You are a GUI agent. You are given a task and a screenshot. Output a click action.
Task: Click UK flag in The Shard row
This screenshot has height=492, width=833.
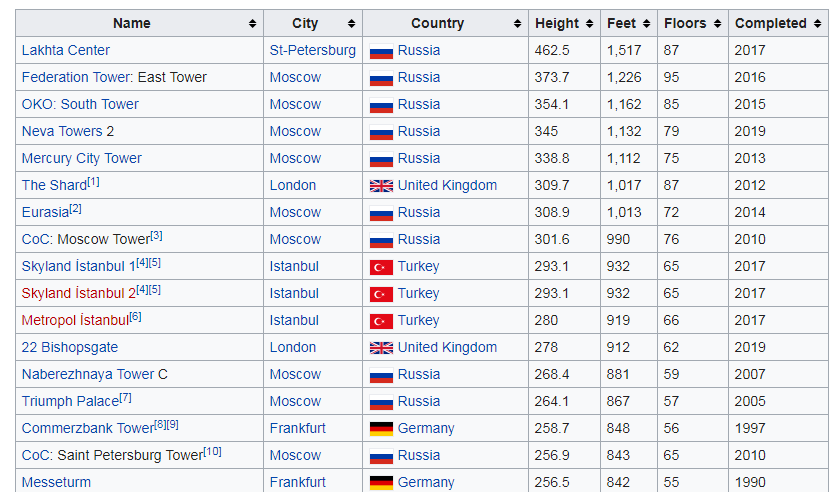click(381, 186)
